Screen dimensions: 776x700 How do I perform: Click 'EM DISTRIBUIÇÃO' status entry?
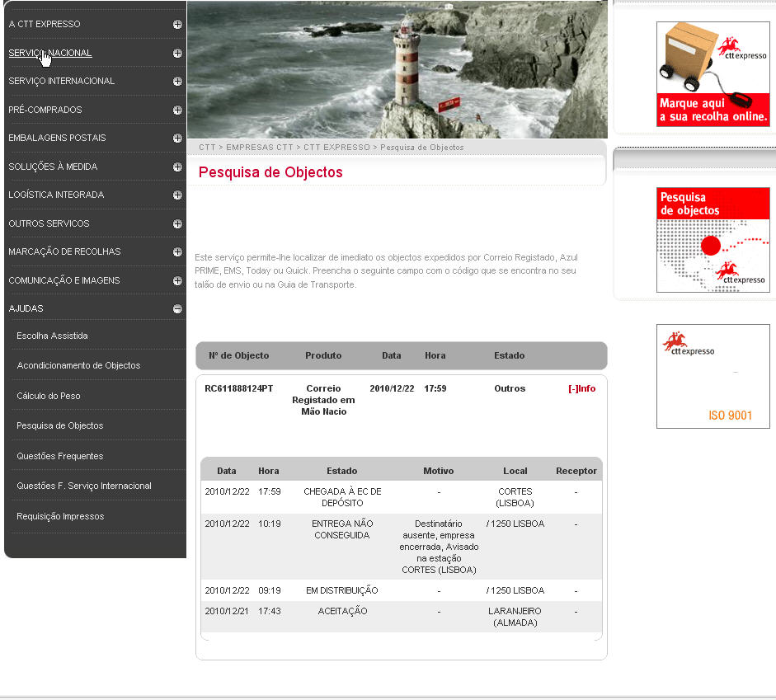pyautogui.click(x=342, y=590)
